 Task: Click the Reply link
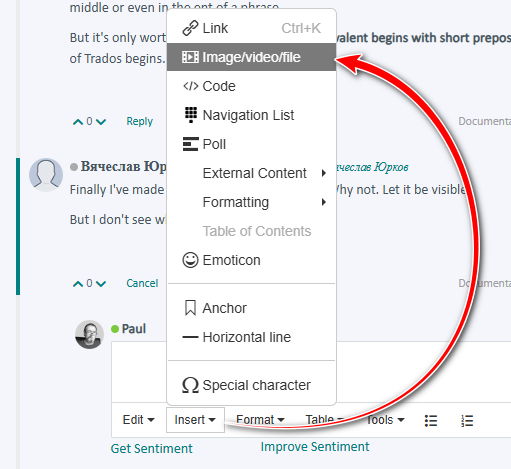(x=139, y=121)
